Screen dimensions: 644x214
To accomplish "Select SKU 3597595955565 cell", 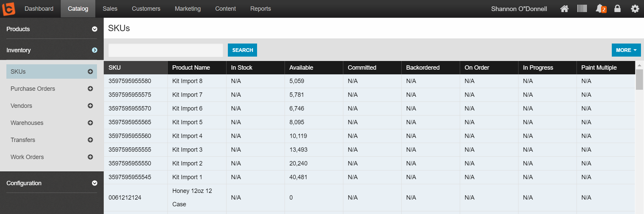I will click(x=136, y=122).
